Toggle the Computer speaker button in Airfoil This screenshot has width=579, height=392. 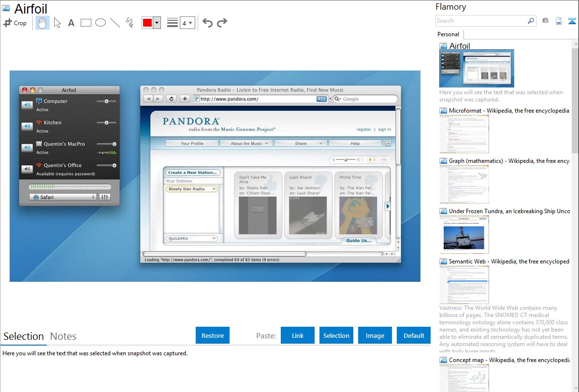coord(27,105)
